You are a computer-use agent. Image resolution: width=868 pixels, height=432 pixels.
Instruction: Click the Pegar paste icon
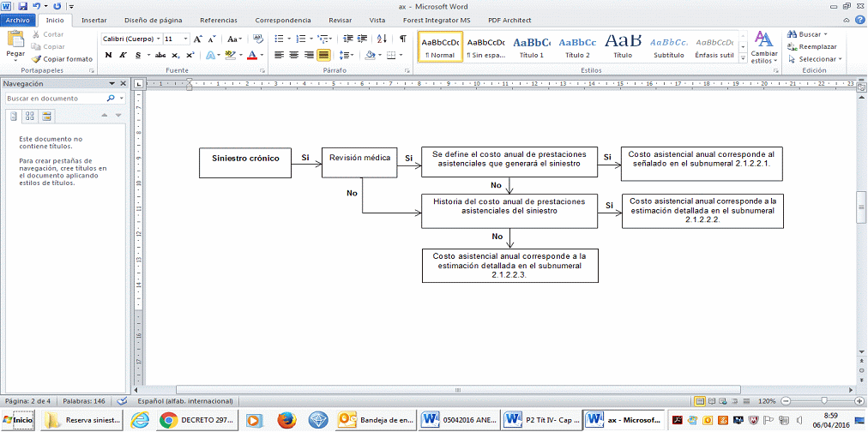15,43
